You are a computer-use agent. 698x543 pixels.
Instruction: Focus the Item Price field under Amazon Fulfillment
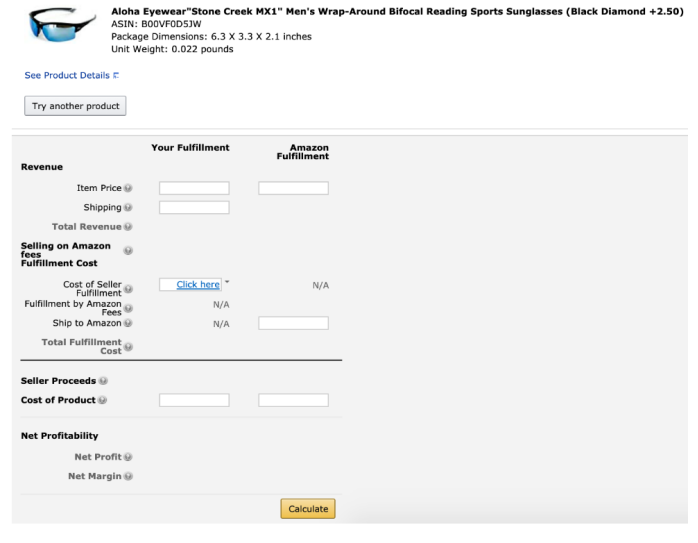coord(293,188)
